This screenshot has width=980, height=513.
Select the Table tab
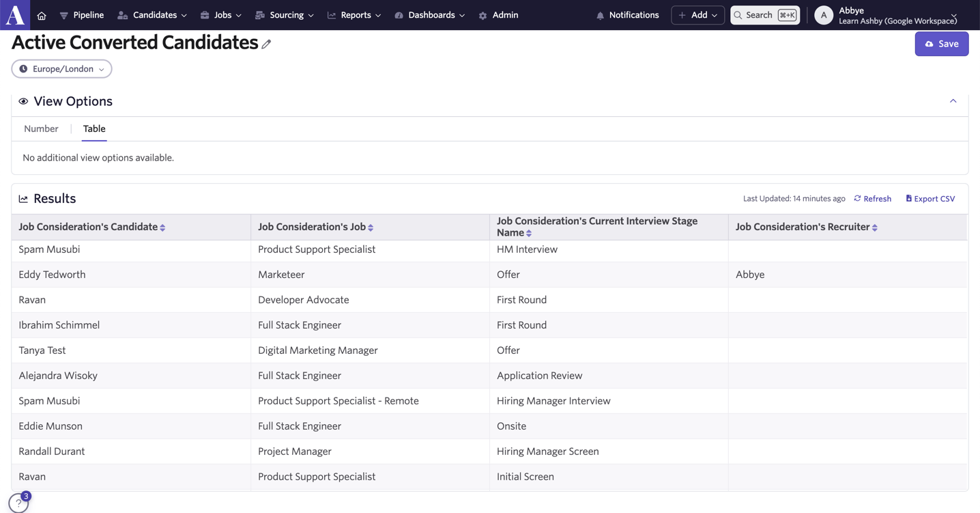[94, 128]
